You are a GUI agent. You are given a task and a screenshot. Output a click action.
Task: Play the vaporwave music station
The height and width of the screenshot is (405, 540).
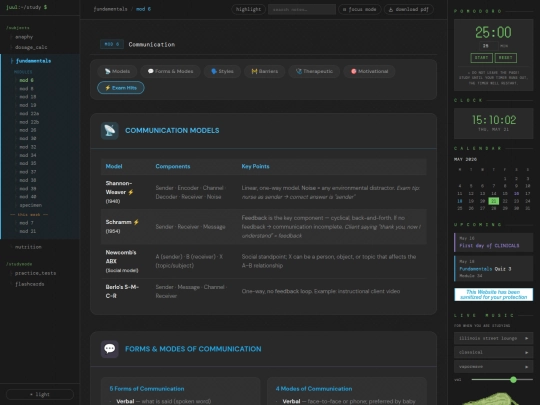tap(493, 367)
